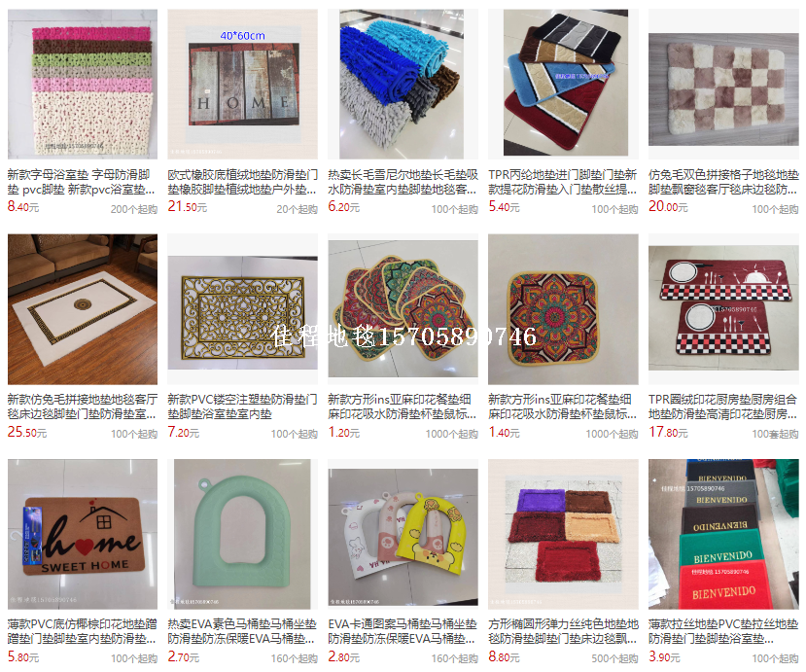This screenshot has height=672, width=806.
Task: Open the brown checkered faux fur rug photo
Action: pos(723,84)
